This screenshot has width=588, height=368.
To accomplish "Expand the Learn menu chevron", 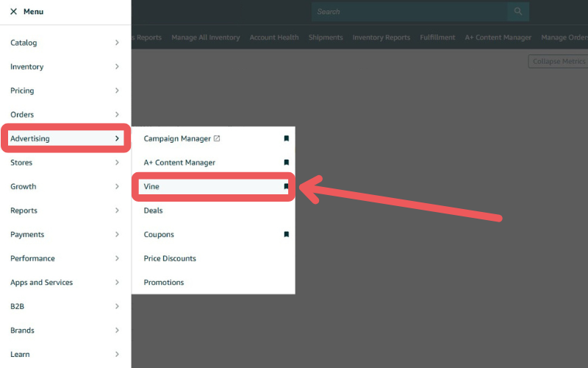I will (x=117, y=355).
